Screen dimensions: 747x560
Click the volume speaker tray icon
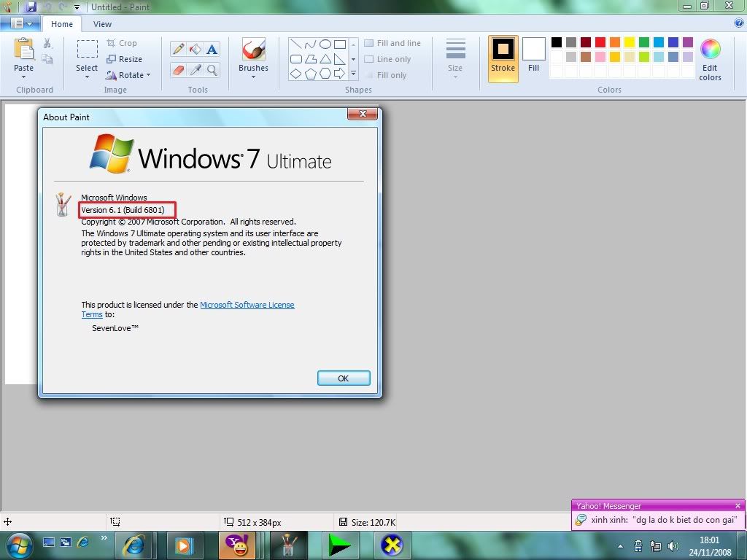click(x=673, y=546)
